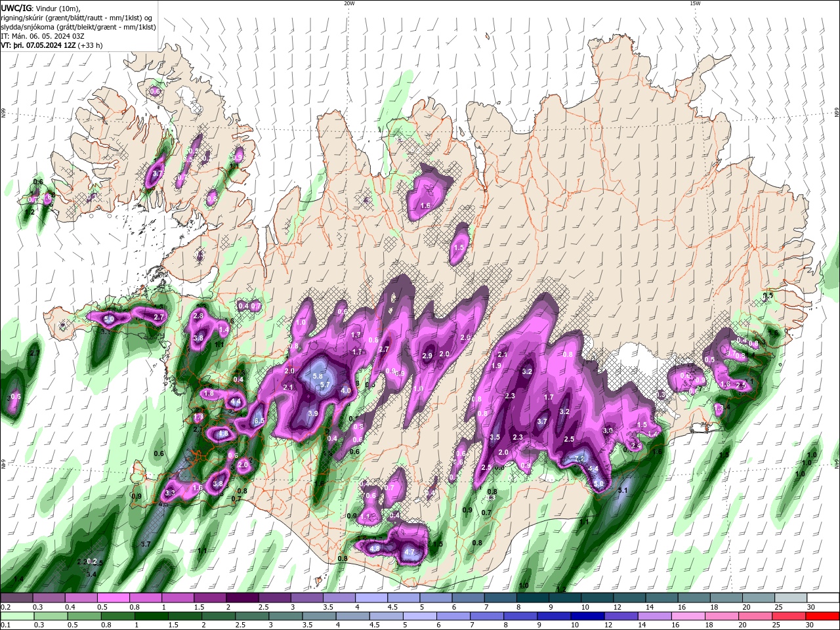This screenshot has height=630, width=840.
Task: Click the 2.9 value in central Iceland
Action: (427, 356)
